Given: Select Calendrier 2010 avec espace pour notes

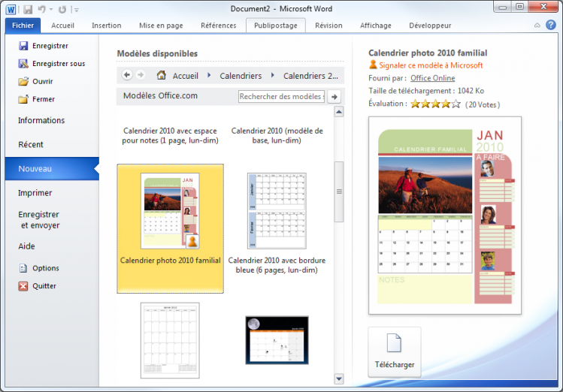Looking at the screenshot, I should coord(170,136).
